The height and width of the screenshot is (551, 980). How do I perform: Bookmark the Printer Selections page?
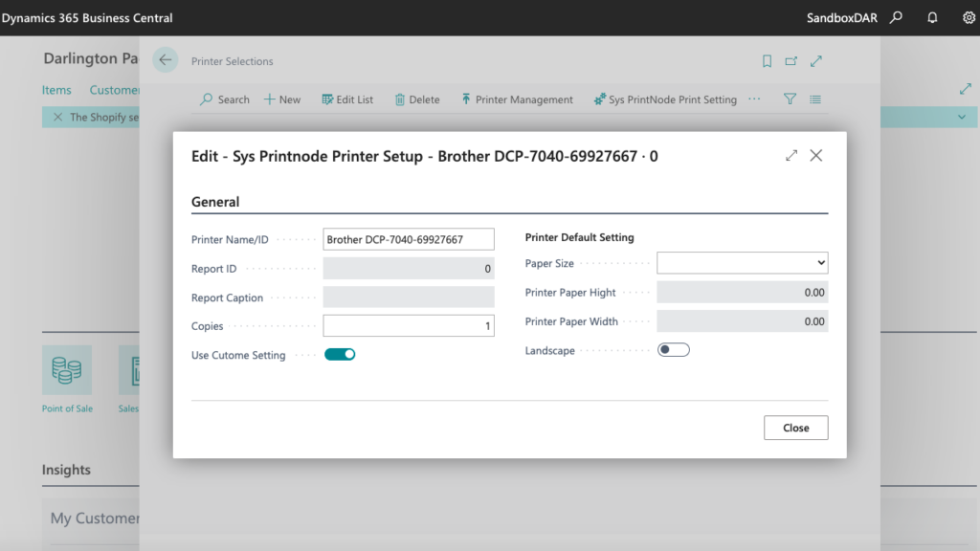pyautogui.click(x=767, y=60)
